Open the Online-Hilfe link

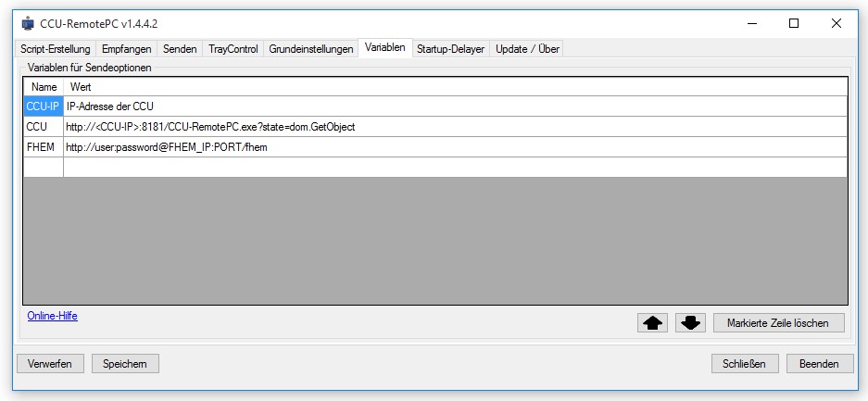[53, 317]
